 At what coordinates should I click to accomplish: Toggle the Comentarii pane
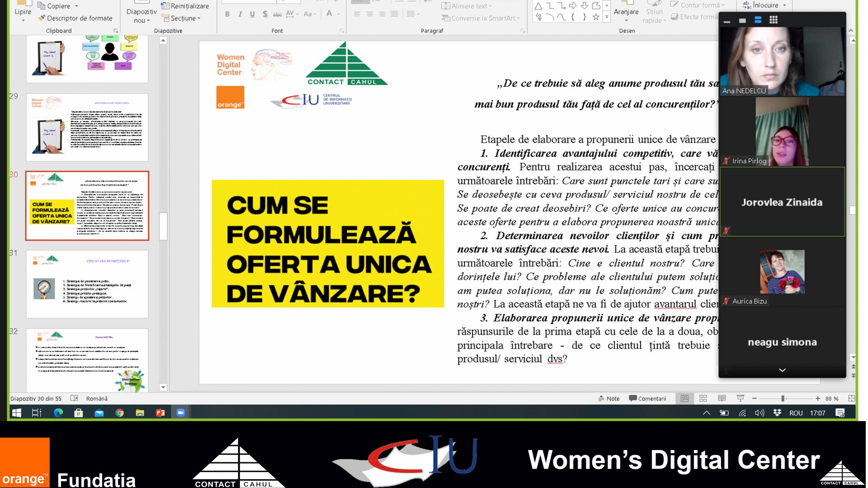(647, 399)
